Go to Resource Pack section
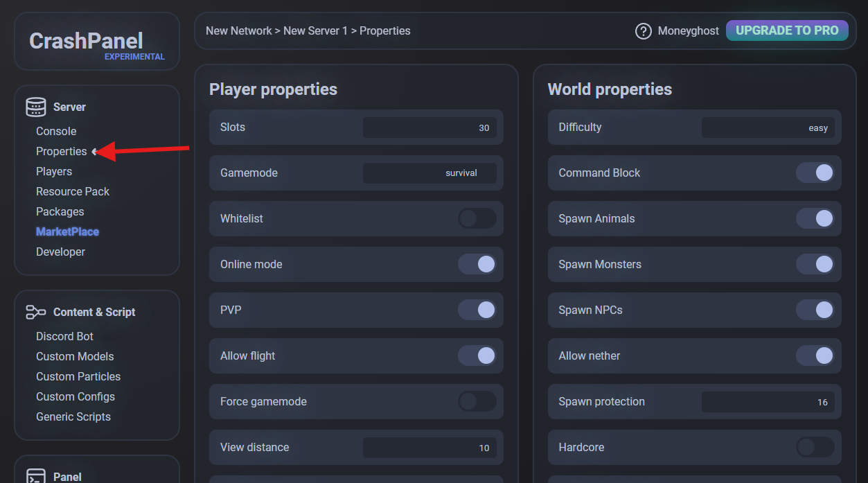868x483 pixels. coord(73,191)
